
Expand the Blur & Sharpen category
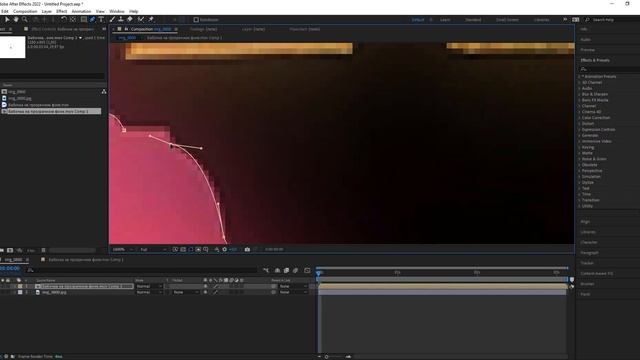[x=579, y=94]
